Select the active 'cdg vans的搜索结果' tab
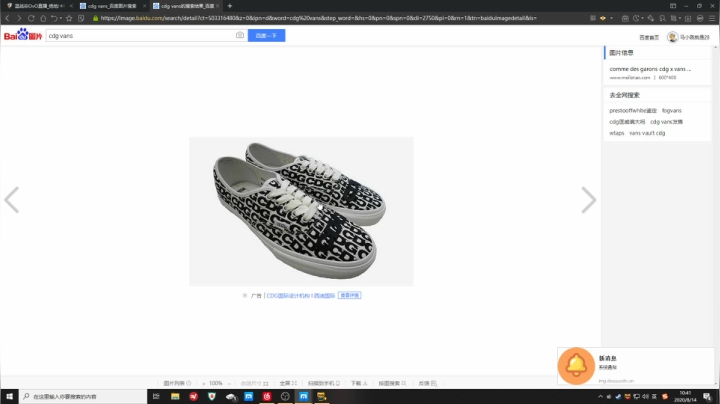 (187, 6)
